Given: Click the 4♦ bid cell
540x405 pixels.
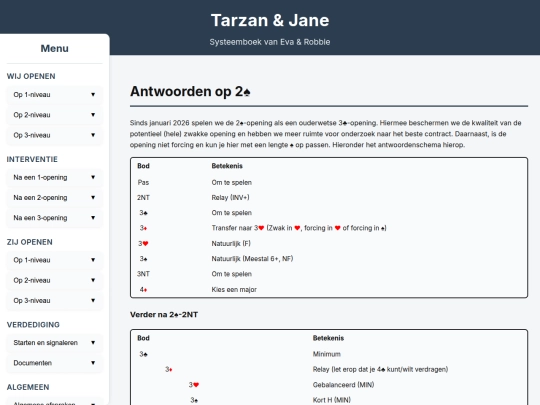Looking at the screenshot, I should 143,290.
